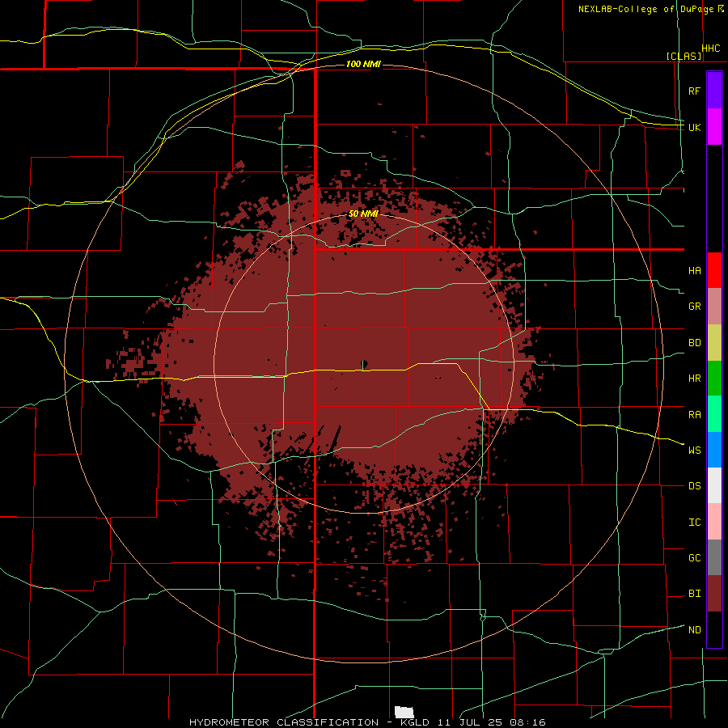Click the BD legend label
The width and height of the screenshot is (728, 728).
(694, 343)
